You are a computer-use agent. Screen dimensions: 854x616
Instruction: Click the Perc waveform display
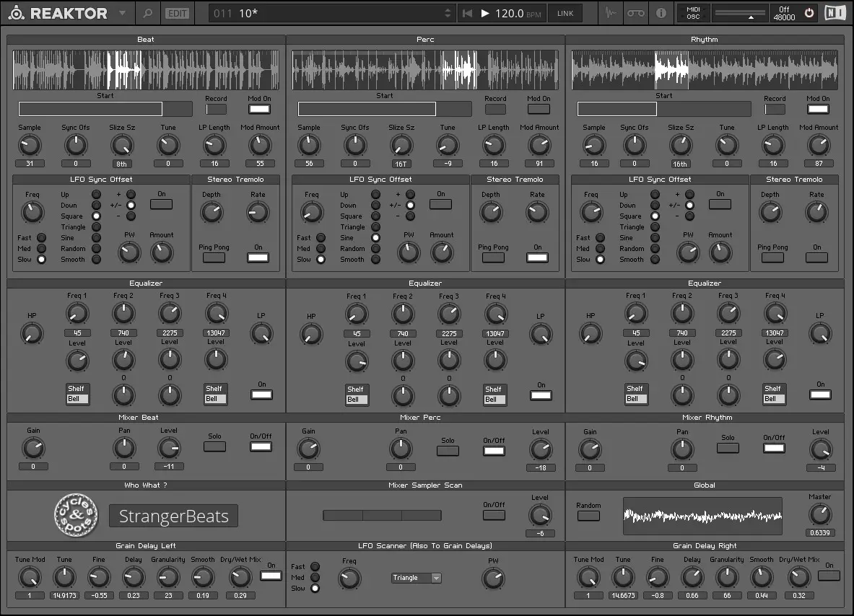pos(425,70)
